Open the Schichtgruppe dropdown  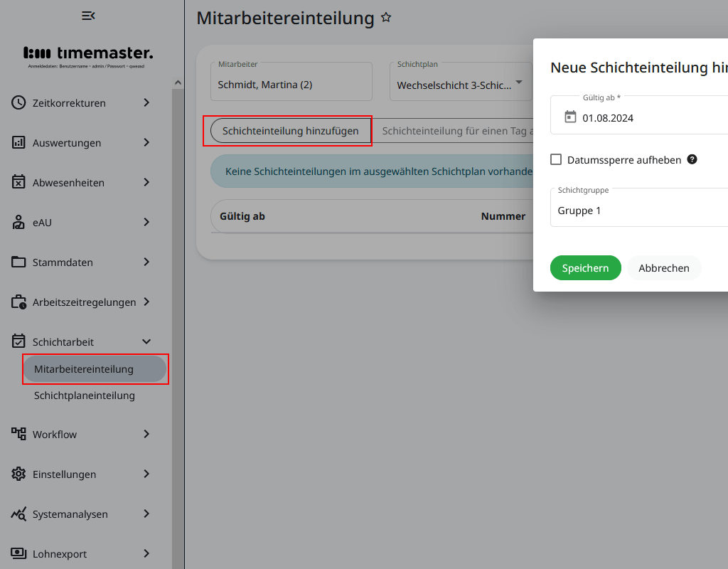coord(640,211)
